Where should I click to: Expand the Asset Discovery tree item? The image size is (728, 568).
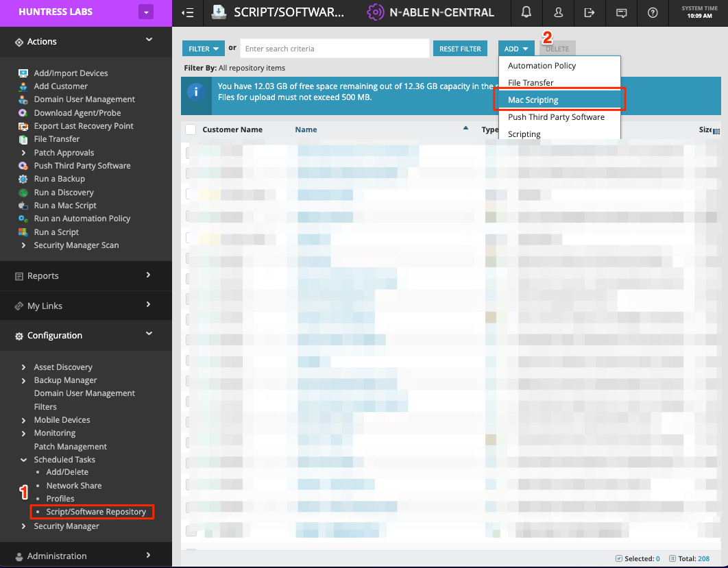[x=23, y=367]
